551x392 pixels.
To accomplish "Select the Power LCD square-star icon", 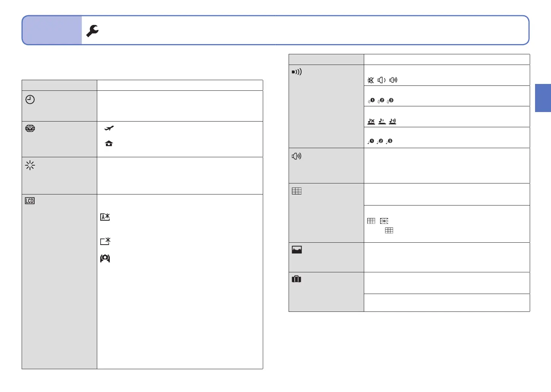I will pos(105,241).
